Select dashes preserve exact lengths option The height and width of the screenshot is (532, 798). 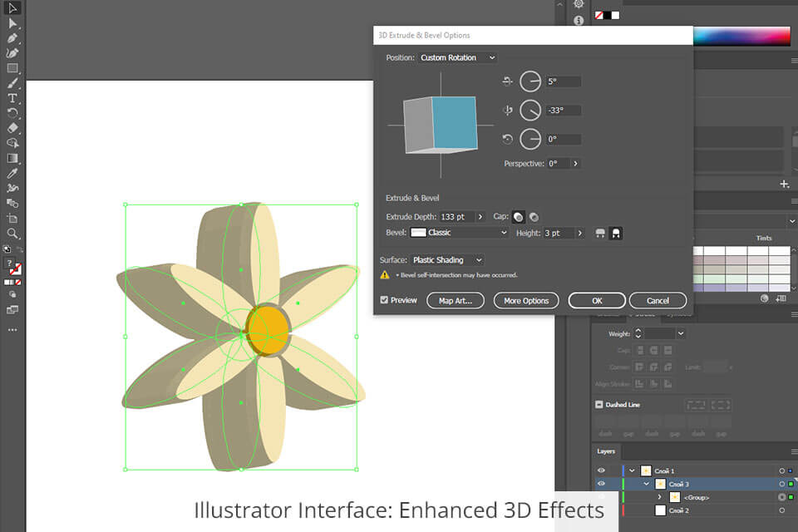696,406
